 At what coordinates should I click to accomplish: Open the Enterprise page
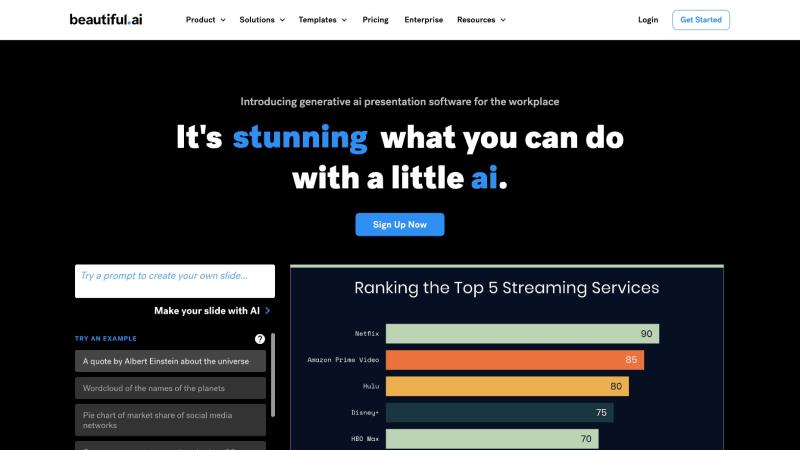pos(423,19)
